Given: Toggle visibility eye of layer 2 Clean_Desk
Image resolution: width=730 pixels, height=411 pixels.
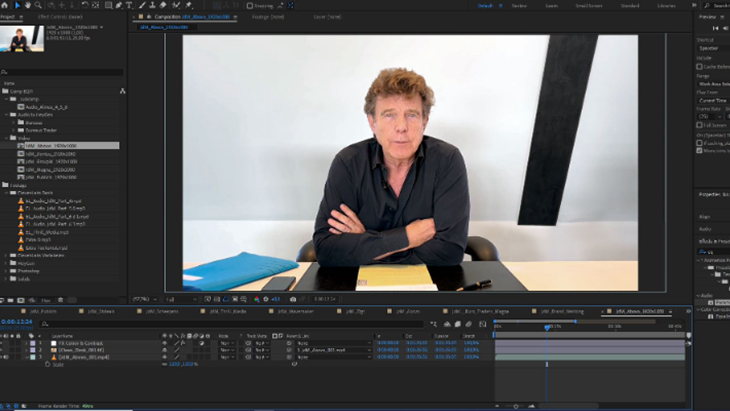Looking at the screenshot, I should 2,350.
